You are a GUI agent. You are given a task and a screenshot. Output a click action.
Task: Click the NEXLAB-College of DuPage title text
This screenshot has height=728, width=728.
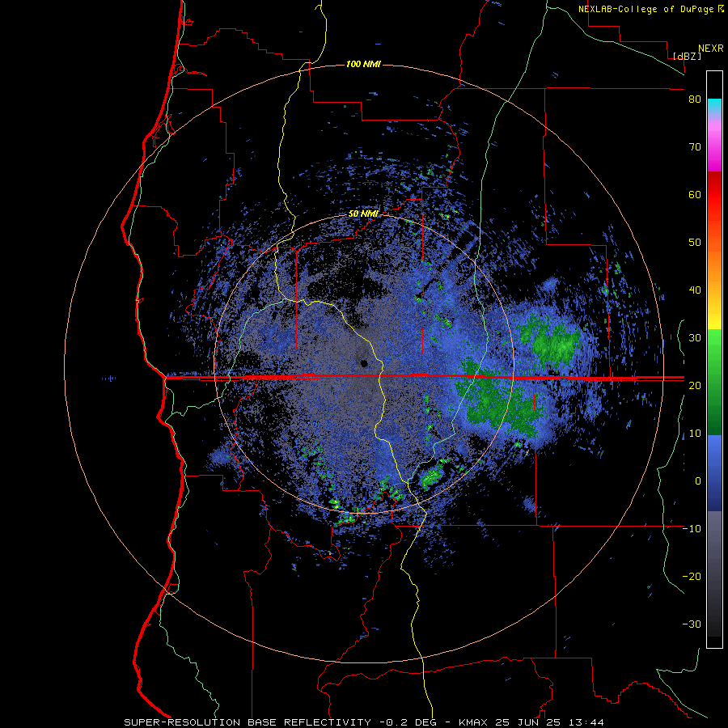(650, 9)
